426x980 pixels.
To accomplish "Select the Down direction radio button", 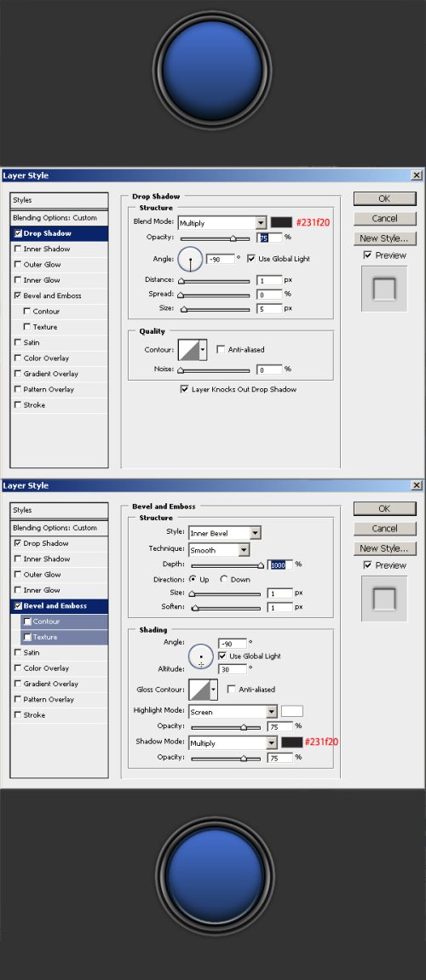I will pyautogui.click(x=223, y=579).
